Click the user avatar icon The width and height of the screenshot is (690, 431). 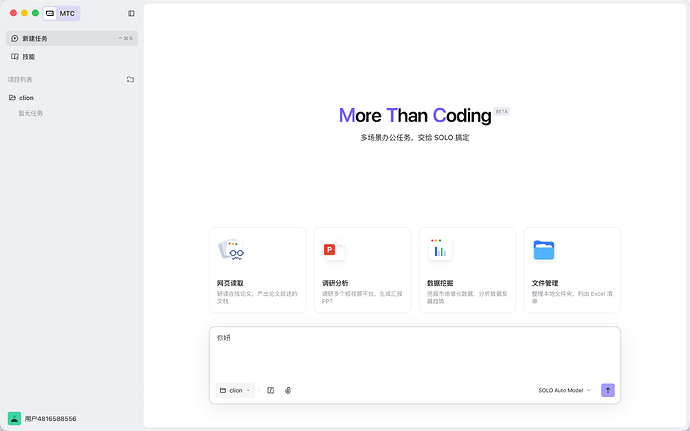coord(14,419)
